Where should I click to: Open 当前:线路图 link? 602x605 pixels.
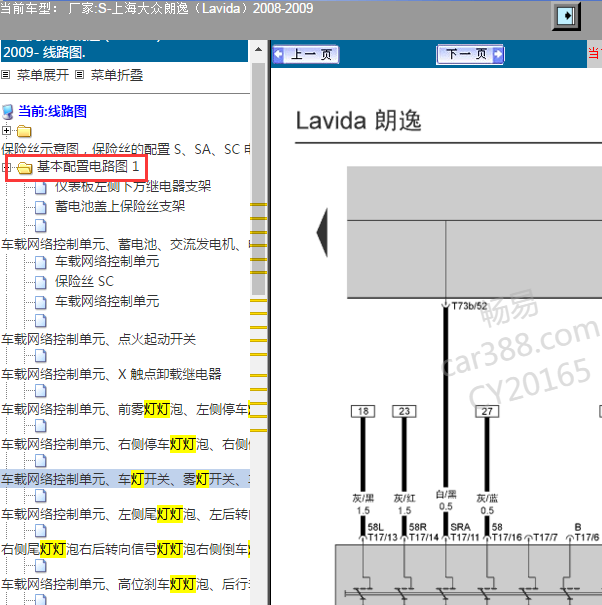click(52, 112)
